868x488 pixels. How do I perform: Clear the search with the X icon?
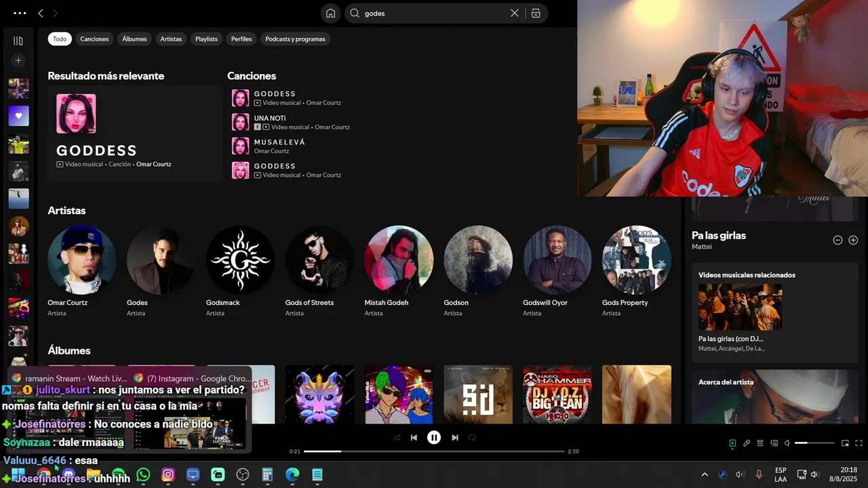(x=515, y=13)
